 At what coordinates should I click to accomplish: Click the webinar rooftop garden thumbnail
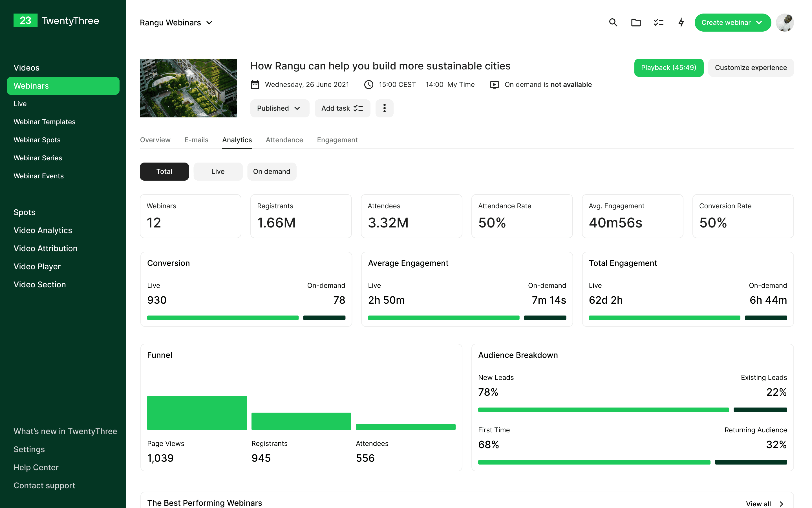point(188,88)
